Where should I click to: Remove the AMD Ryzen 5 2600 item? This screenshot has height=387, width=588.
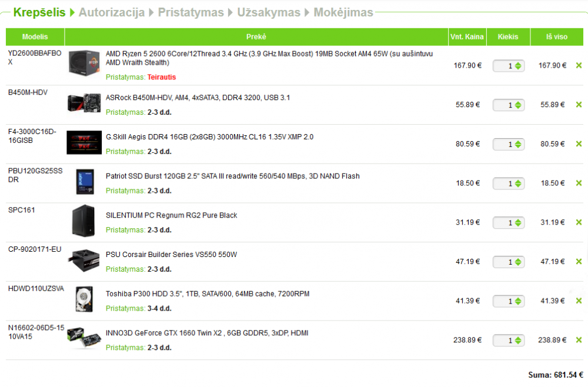[579, 66]
